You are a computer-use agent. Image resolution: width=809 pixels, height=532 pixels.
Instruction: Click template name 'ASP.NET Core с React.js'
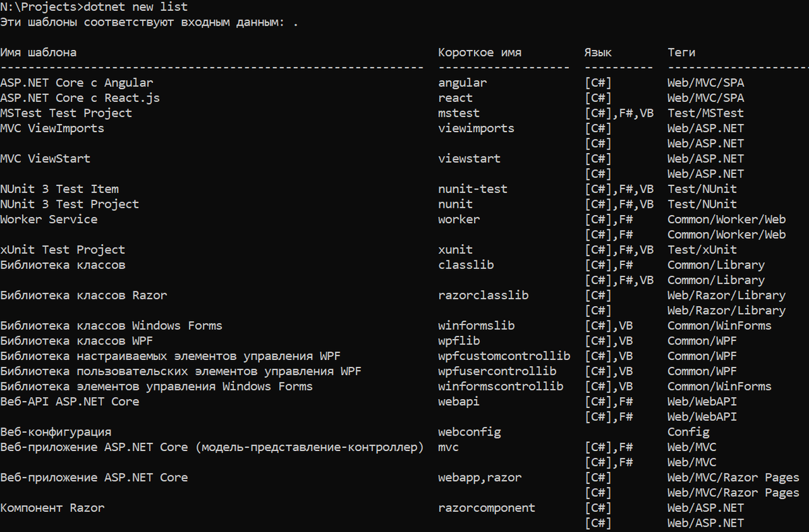[80, 98]
